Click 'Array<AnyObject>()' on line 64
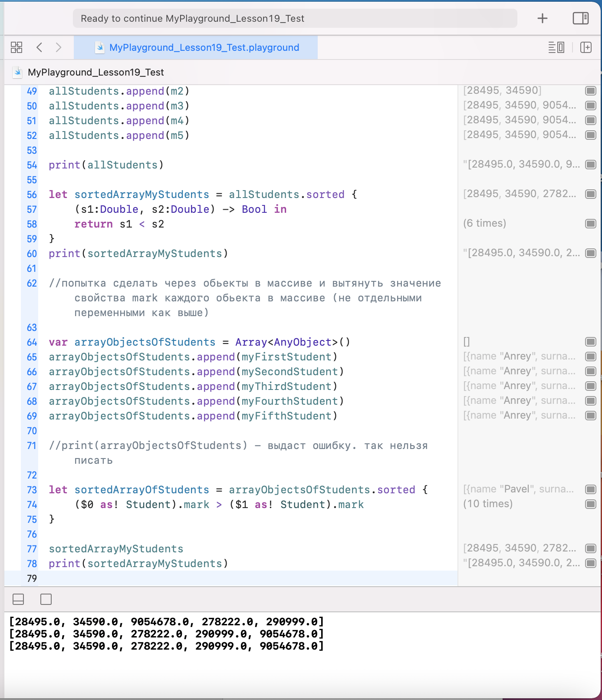 tap(293, 342)
